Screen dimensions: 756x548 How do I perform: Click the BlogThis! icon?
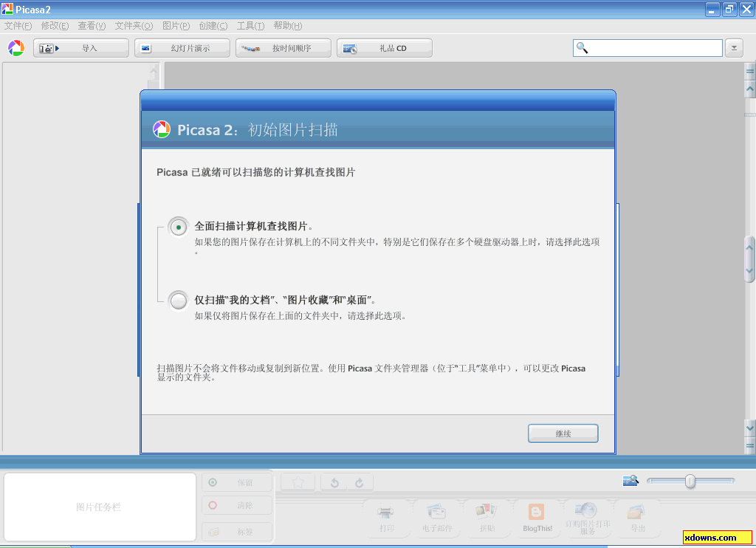click(537, 518)
